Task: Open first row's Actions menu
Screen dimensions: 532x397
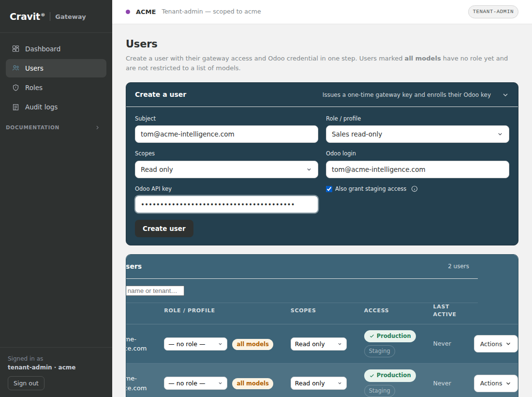Action: tap(495, 344)
